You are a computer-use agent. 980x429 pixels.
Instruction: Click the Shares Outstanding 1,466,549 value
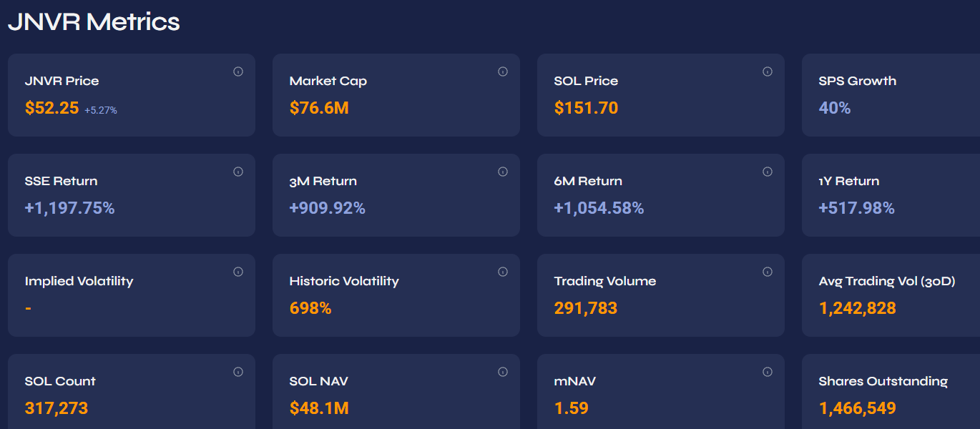[x=857, y=409]
